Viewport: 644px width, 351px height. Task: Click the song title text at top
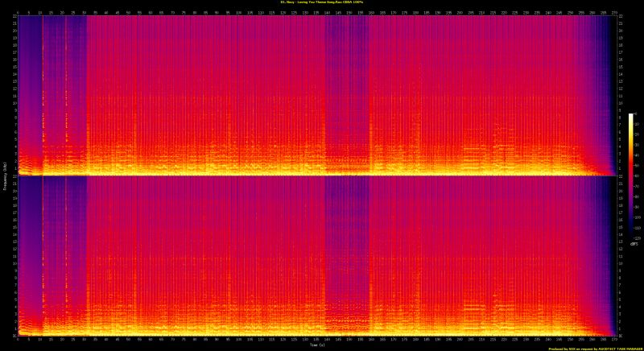point(322,2)
